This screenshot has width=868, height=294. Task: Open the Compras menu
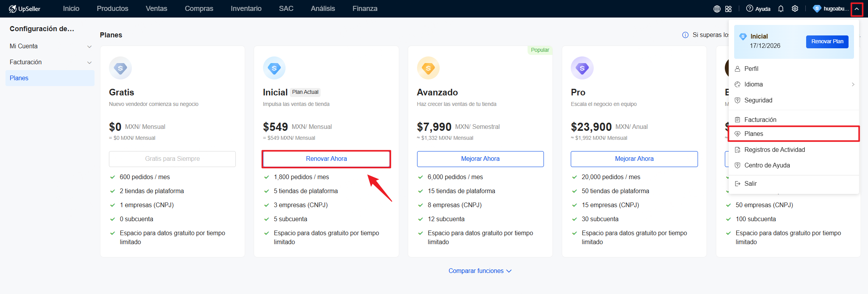click(x=199, y=9)
